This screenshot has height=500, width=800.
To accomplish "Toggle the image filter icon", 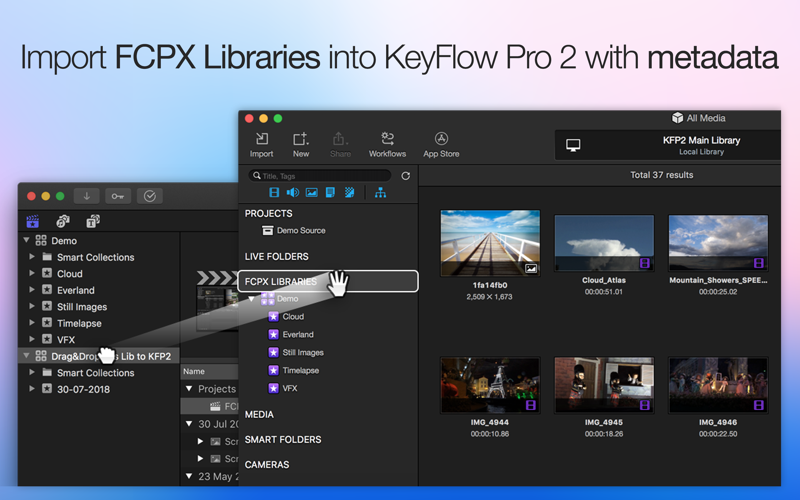I will (311, 192).
